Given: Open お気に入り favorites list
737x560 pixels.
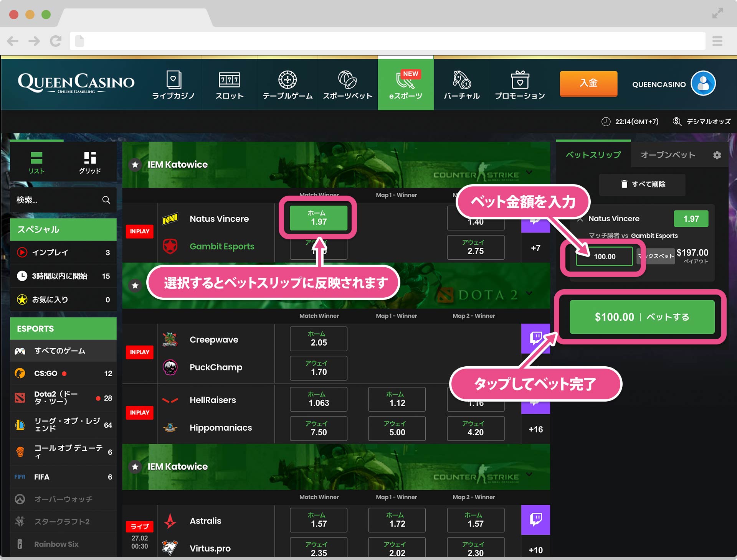Looking at the screenshot, I should click(63, 300).
